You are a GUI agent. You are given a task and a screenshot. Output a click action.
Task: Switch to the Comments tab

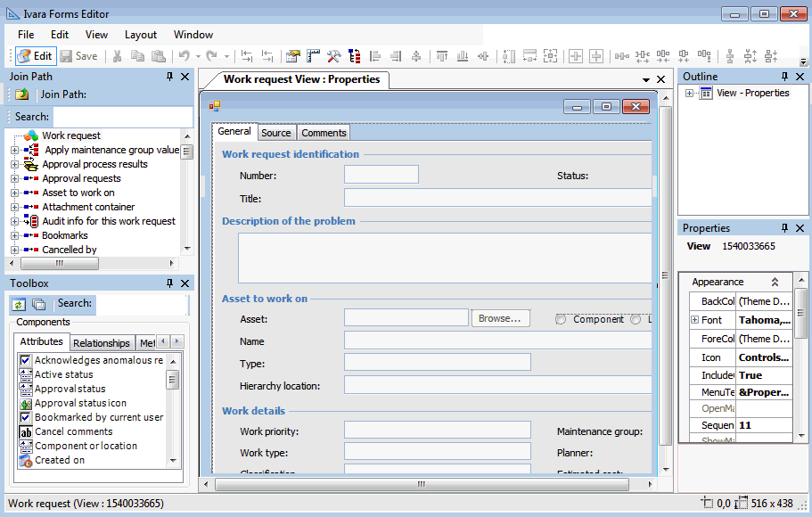tap(324, 133)
